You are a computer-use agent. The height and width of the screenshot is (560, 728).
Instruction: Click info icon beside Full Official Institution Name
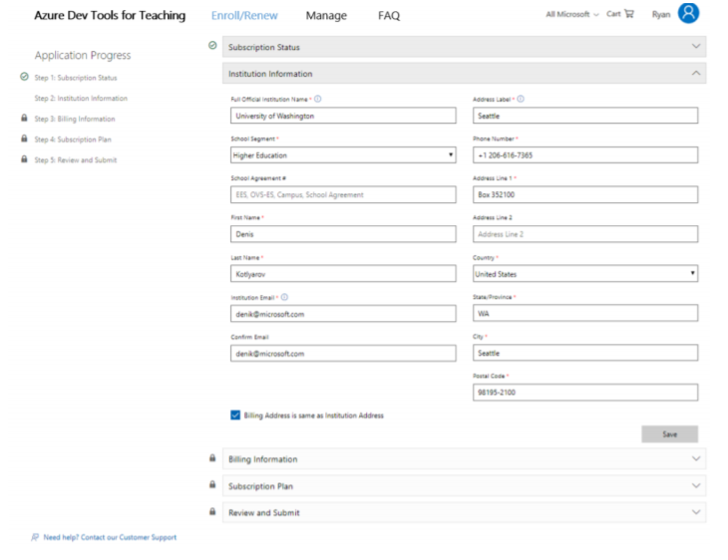click(x=317, y=99)
